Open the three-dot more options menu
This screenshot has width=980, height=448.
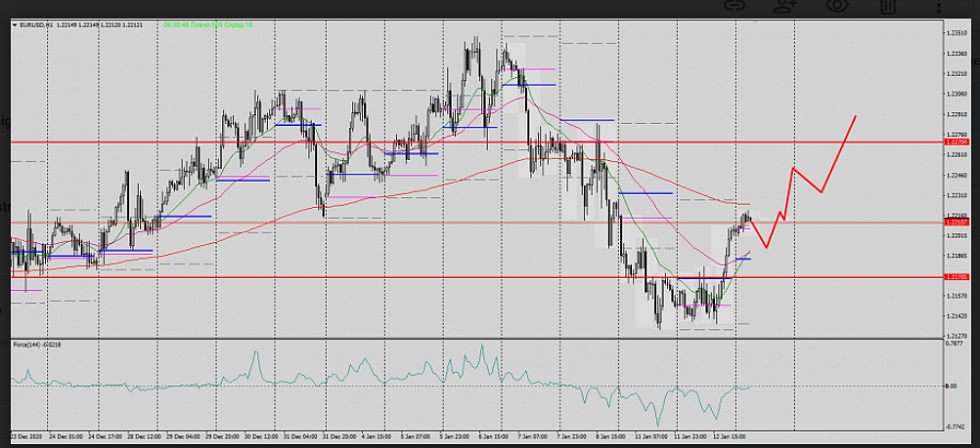(938, 5)
